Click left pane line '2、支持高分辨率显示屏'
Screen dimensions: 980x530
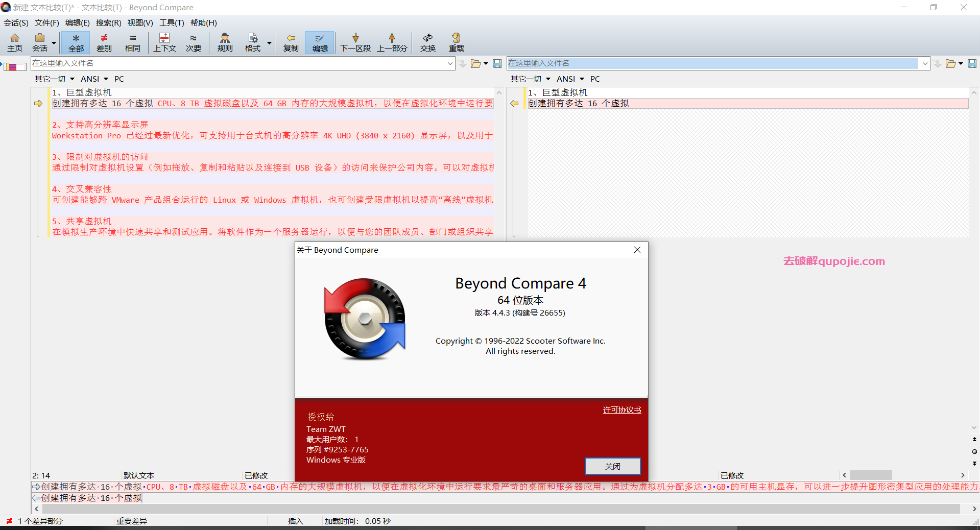point(100,125)
